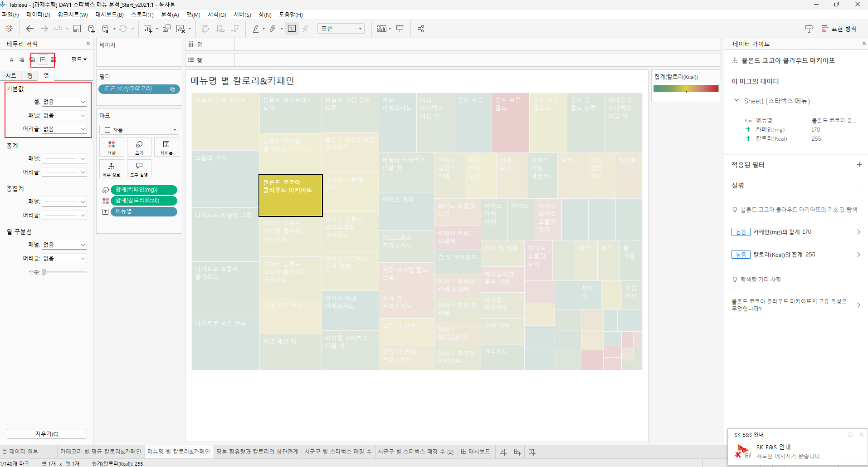
Task: Click the highlight pen icon
Action: 256,29
